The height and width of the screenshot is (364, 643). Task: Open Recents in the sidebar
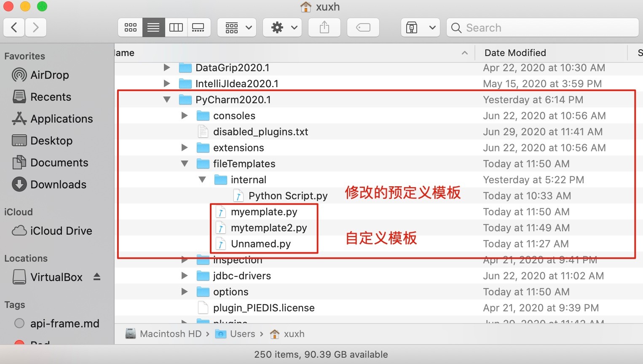(42, 97)
